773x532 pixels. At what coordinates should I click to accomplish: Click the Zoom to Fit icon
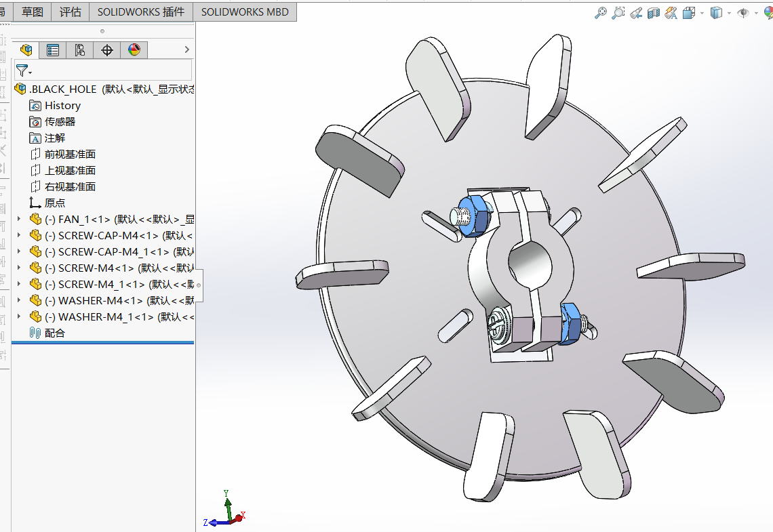coord(601,13)
